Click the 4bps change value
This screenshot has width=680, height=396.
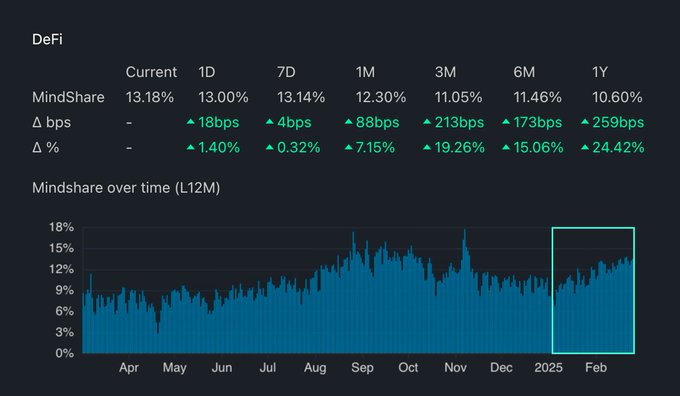294,122
